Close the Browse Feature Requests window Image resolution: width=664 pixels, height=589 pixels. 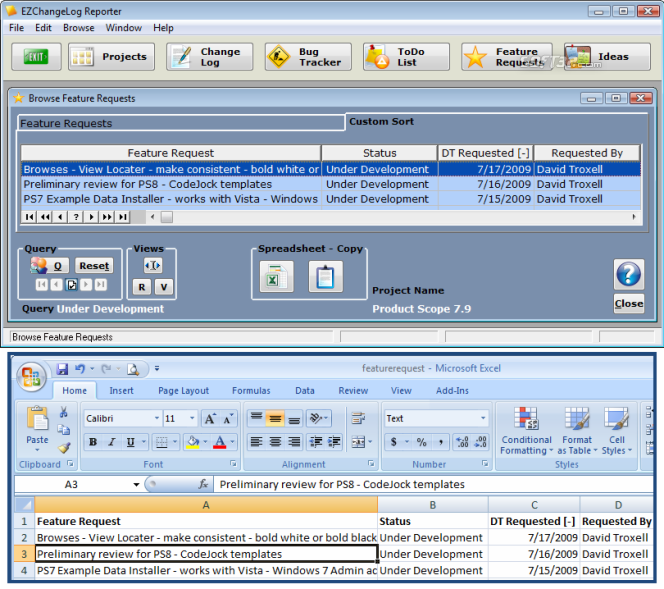[629, 304]
